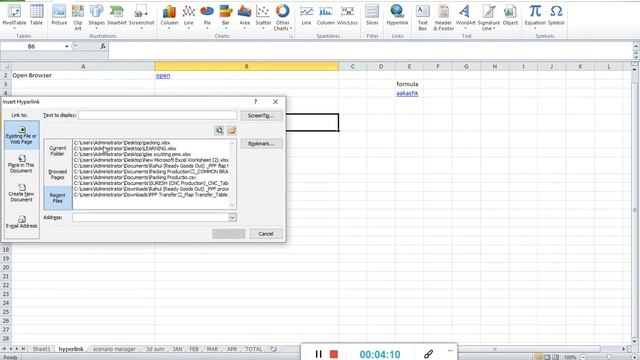Select column B header
640x360 pixels.
(247, 66)
